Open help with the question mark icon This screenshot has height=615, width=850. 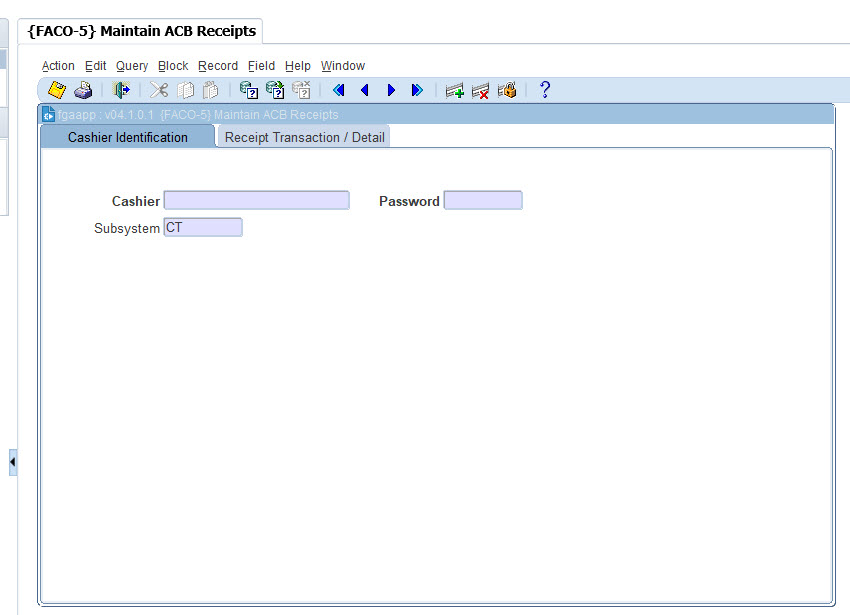click(545, 90)
